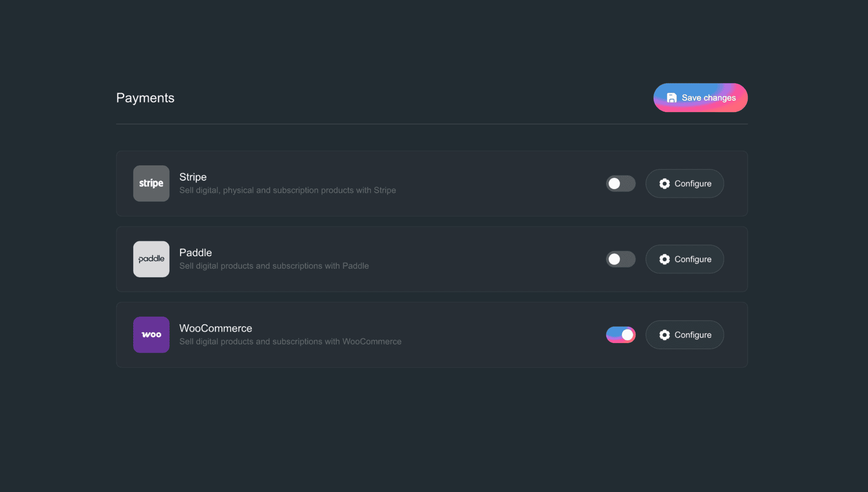Screen dimensions: 868x492
Task: Click the gear icon in Paddle's Configure button
Action: click(x=665, y=259)
